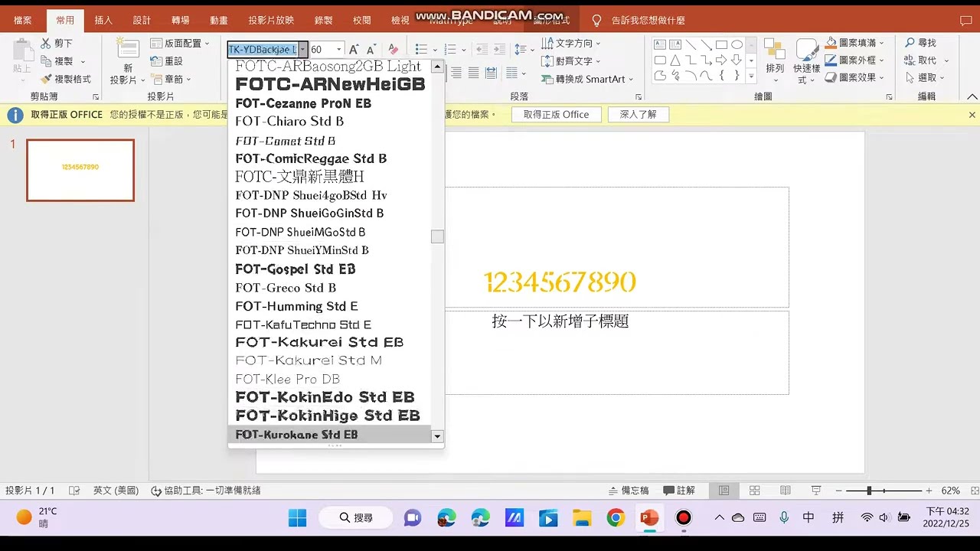Image resolution: width=980 pixels, height=551 pixels.
Task: Expand the Text Direction (文字方向) dropdown
Action: 598,44
